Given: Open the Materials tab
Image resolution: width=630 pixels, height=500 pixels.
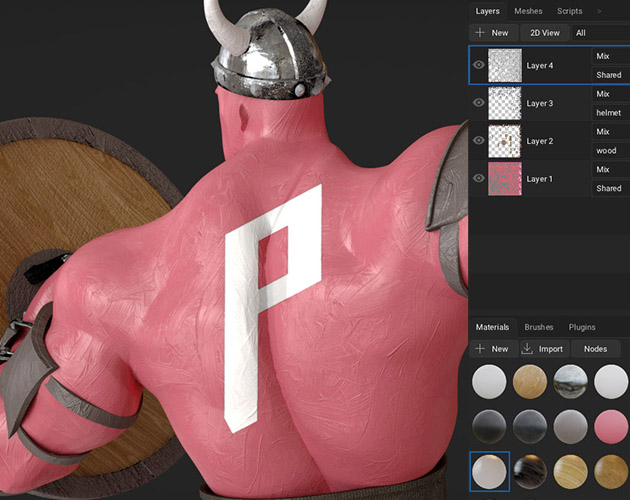Looking at the screenshot, I should pos(492,327).
